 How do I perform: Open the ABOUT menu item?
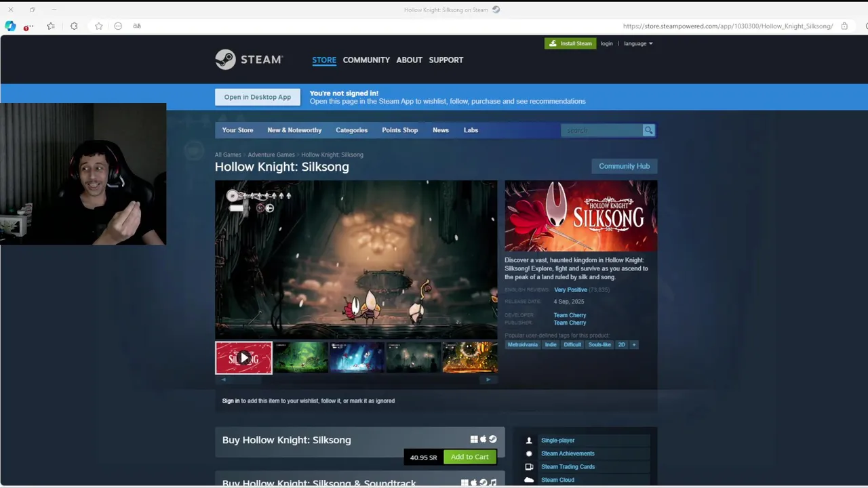coord(409,60)
